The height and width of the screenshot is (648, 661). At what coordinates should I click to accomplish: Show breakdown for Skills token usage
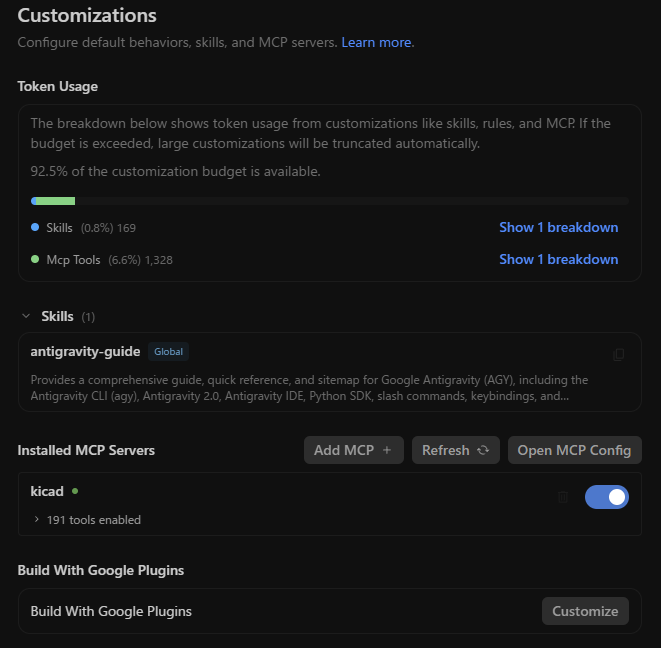coord(559,227)
